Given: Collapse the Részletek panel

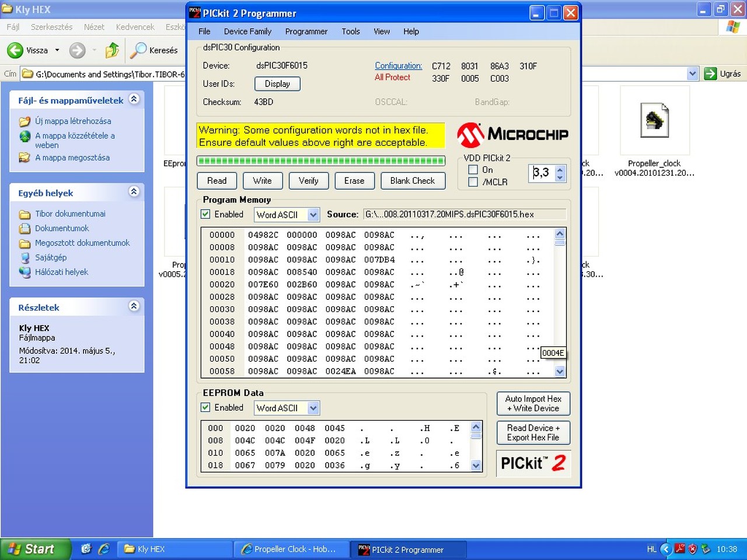Looking at the screenshot, I should 134,306.
